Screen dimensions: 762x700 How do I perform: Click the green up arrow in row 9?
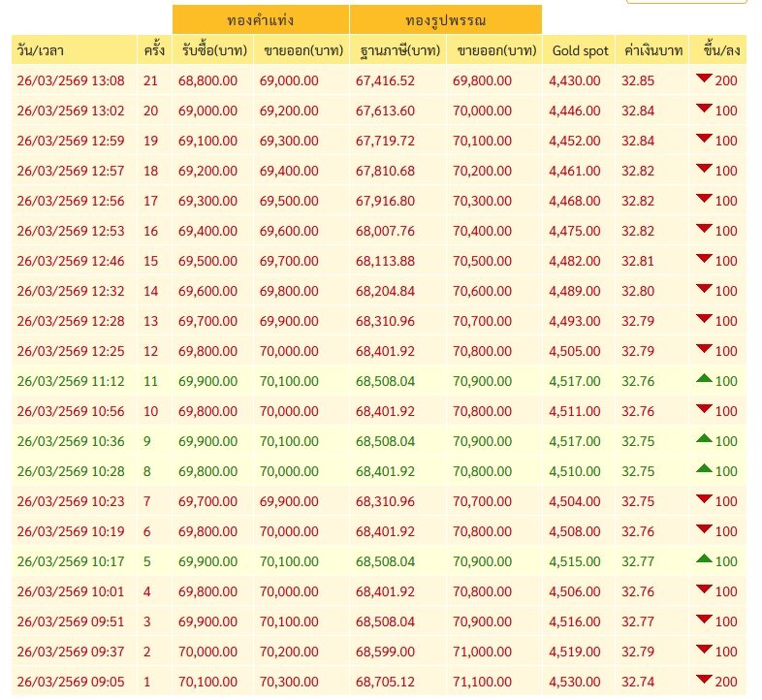[x=704, y=438]
